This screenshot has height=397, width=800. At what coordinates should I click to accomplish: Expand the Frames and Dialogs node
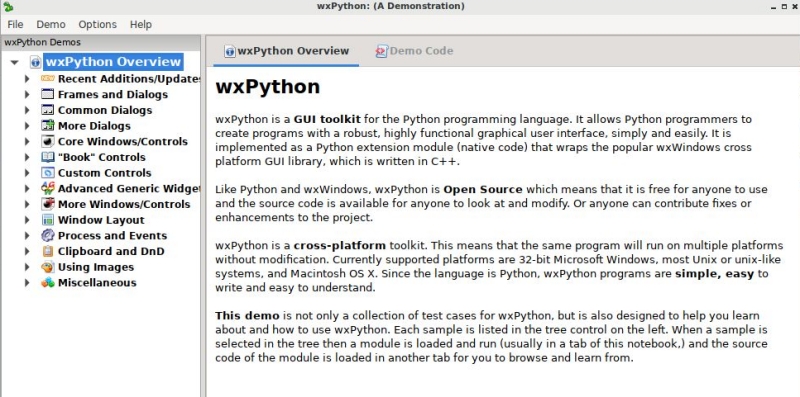pos(27,94)
